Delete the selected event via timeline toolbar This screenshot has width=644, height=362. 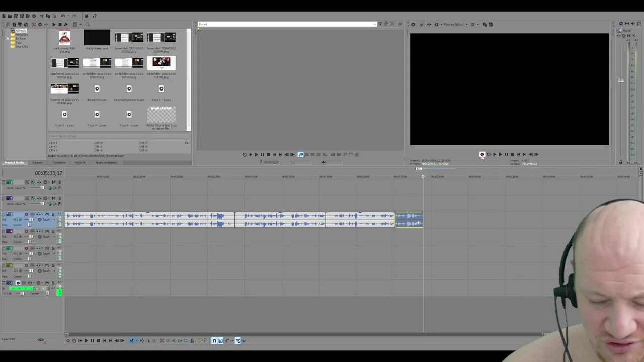click(162, 341)
